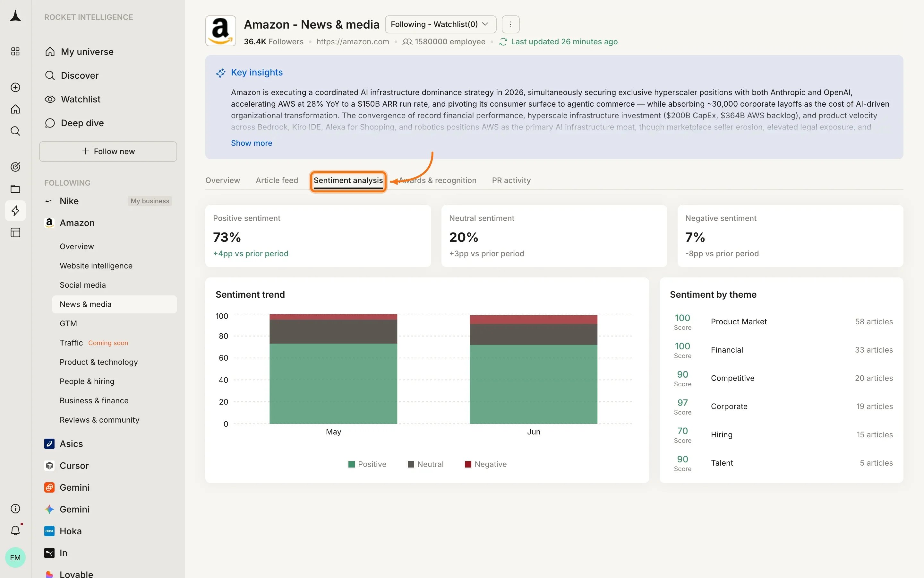Open notifications bell icon

(x=15, y=530)
